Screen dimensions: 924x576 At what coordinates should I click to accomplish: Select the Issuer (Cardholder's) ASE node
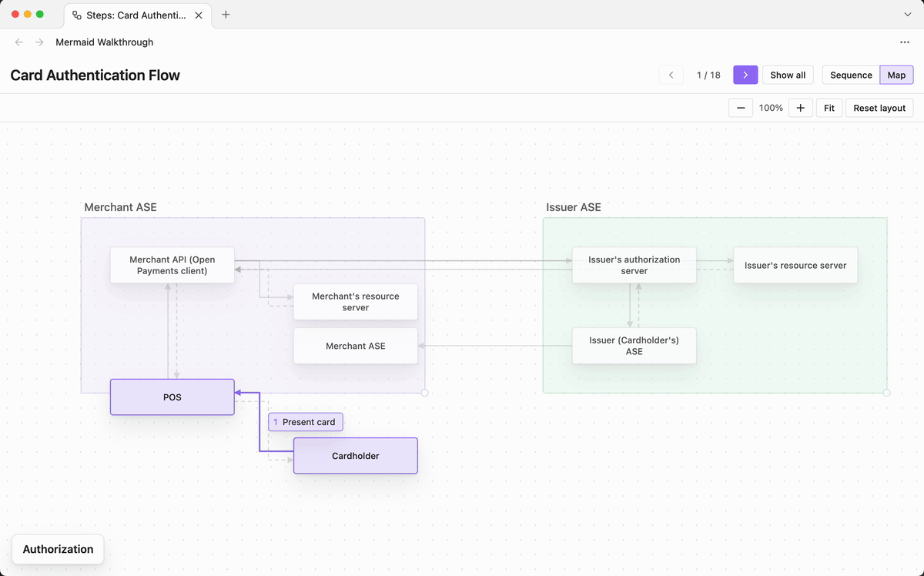tap(634, 346)
